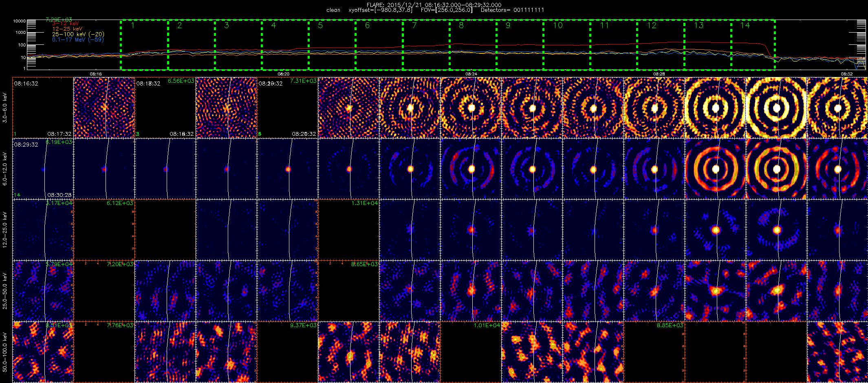Click the "08:20" time axis label

283,74
